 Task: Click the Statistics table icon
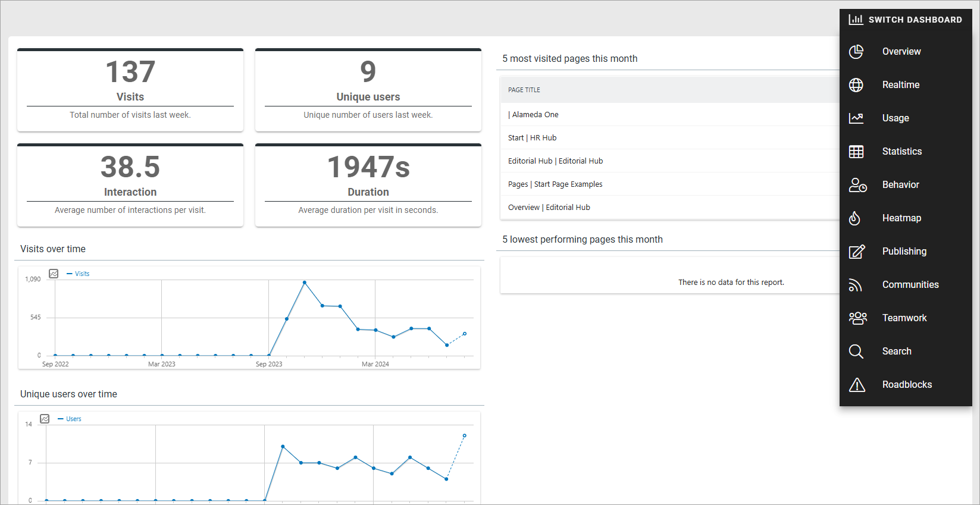(856, 152)
